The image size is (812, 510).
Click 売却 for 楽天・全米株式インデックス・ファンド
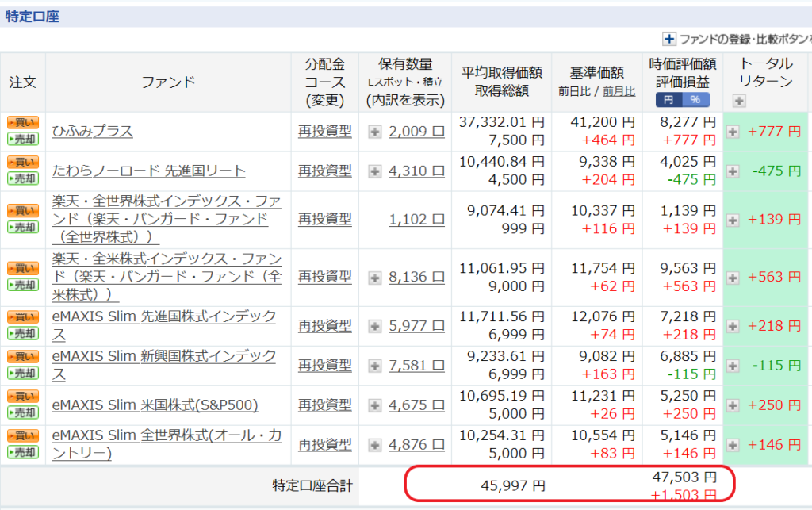[23, 285]
